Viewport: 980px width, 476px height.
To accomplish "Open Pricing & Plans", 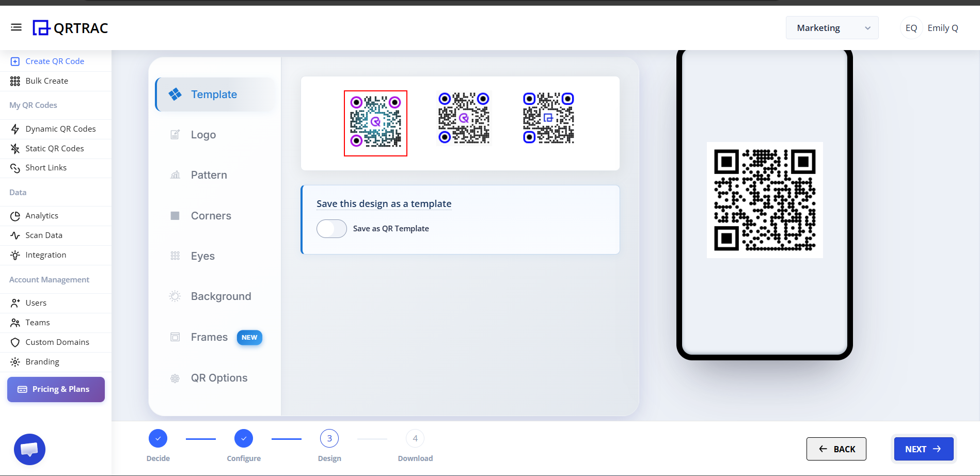I will tap(56, 389).
